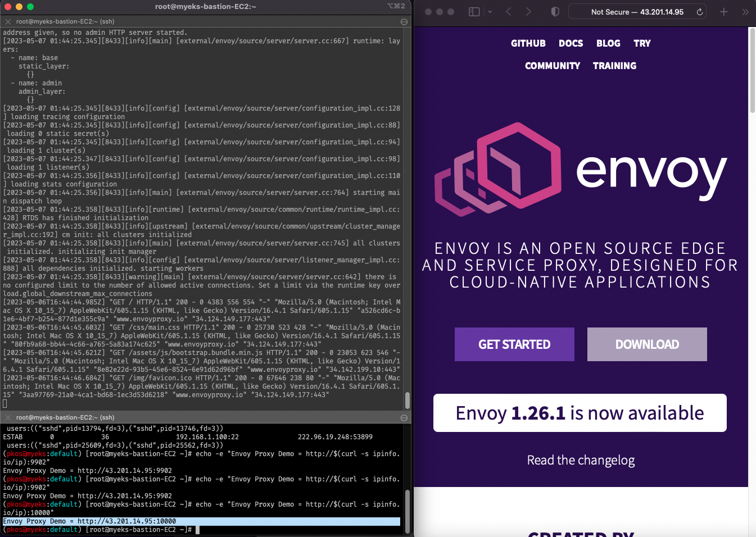The height and width of the screenshot is (537, 756).
Task: Click the Safari address bar showing 43.201.14.95
Action: tap(637, 12)
